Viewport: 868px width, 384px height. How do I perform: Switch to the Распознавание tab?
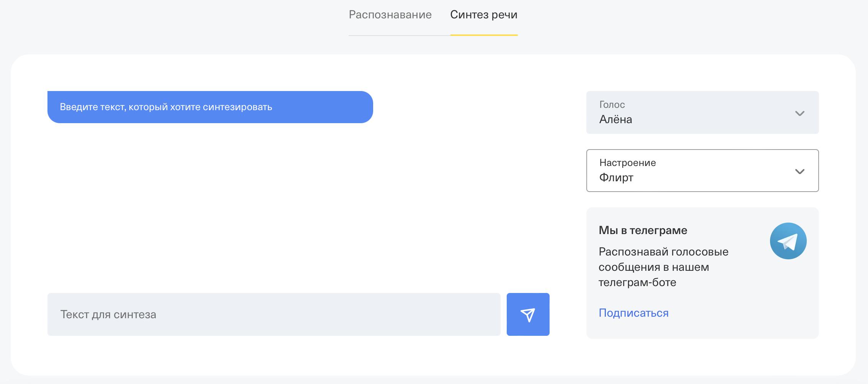coord(390,15)
